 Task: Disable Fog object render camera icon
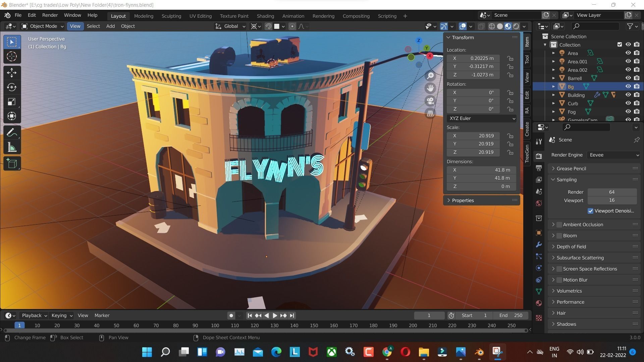coord(636,112)
